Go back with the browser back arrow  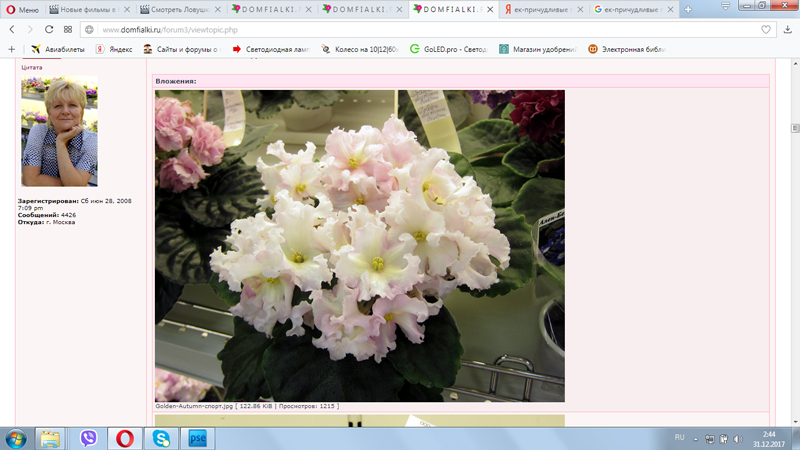pos(12,30)
